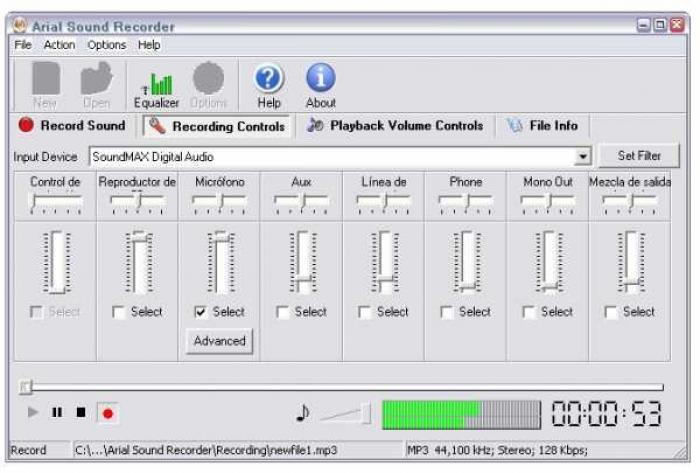
Task: Click the Reproductor de balance slider
Action: click(x=138, y=203)
